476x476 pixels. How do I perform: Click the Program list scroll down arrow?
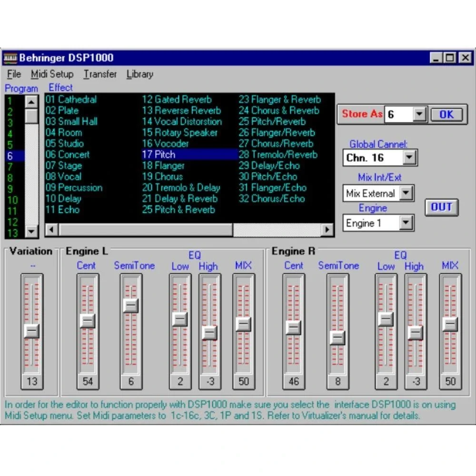pyautogui.click(x=31, y=231)
